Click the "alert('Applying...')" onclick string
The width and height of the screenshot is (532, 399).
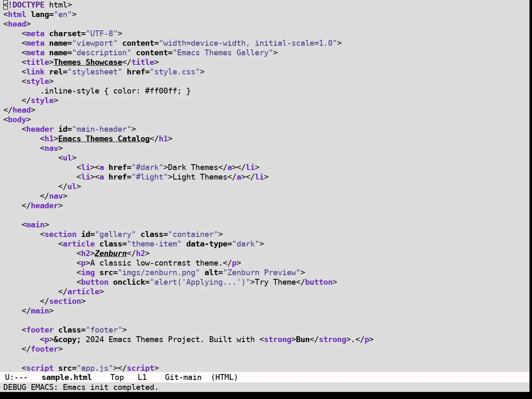click(x=200, y=282)
